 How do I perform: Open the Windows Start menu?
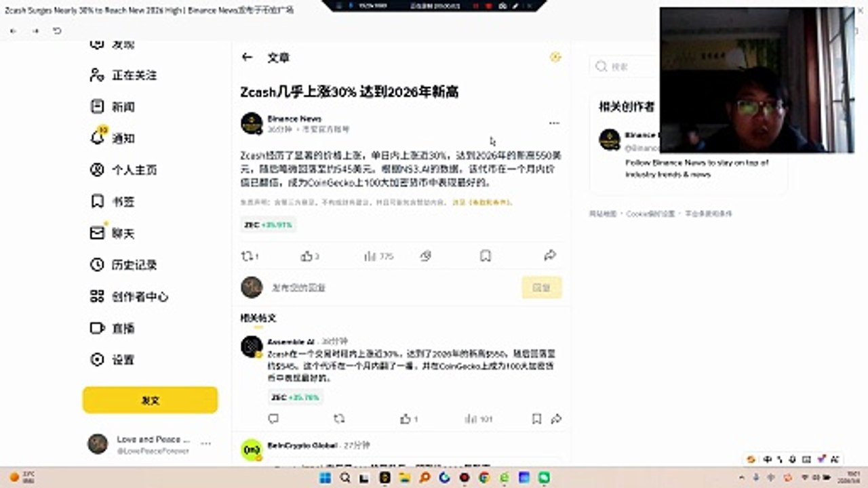pyautogui.click(x=325, y=478)
